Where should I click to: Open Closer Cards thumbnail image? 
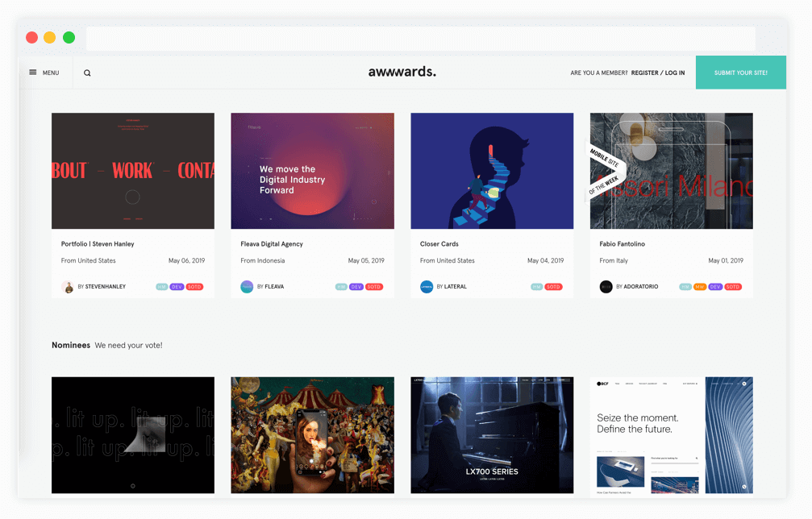[492, 171]
